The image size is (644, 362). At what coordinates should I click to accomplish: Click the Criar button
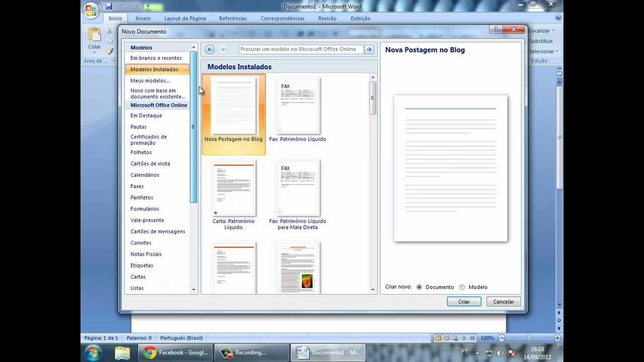[464, 302]
